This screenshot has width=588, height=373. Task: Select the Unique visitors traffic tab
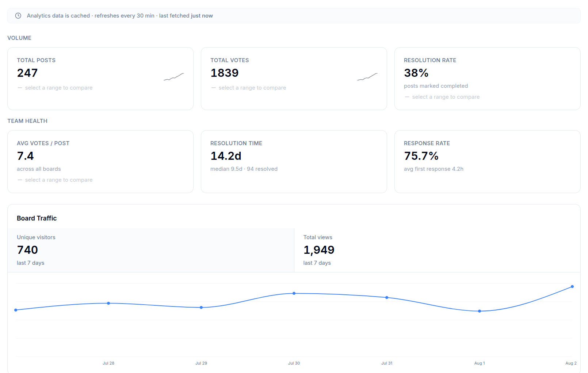[151, 250]
